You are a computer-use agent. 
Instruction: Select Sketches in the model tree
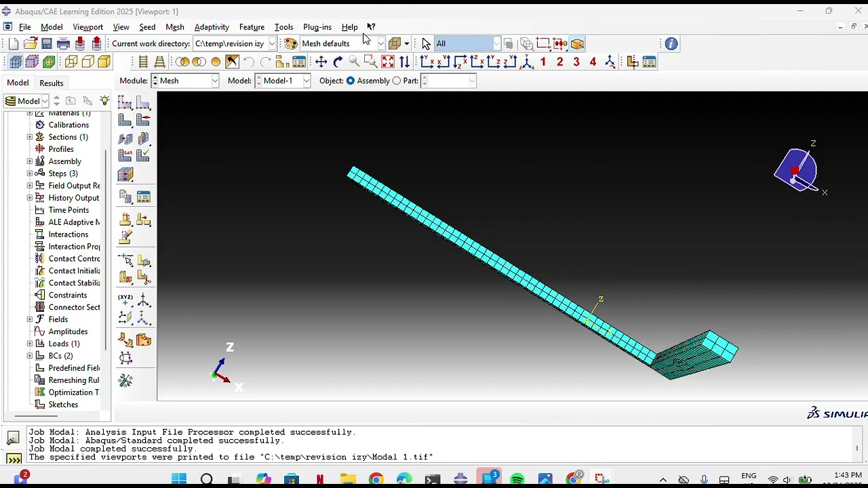coord(63,405)
